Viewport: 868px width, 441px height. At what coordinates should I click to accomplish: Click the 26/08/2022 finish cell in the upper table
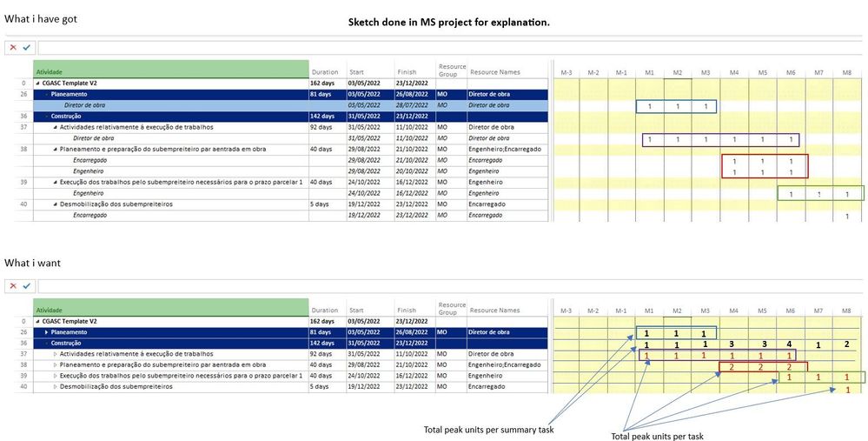[415, 94]
